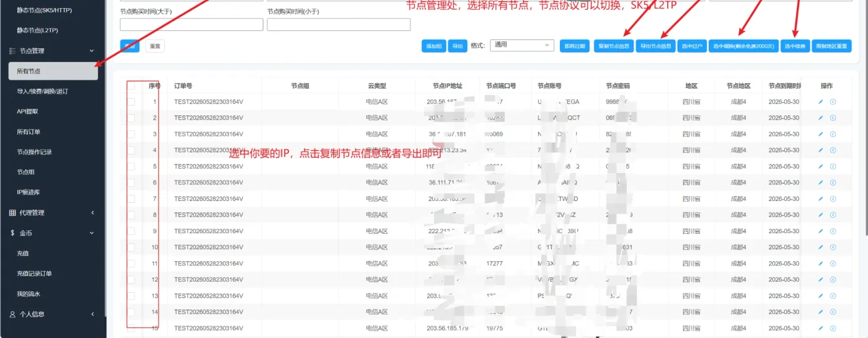Click the edit pencil icon in row 5

pyautogui.click(x=821, y=166)
